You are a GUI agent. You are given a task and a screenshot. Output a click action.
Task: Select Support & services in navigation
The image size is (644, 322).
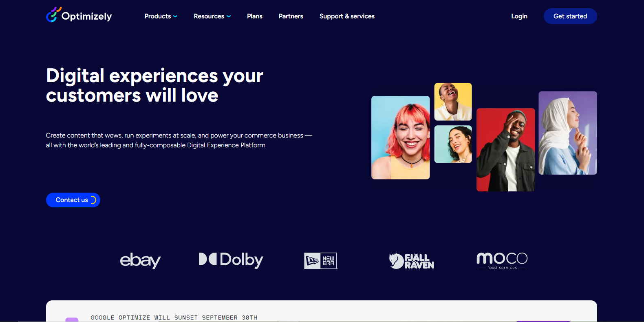347,16
